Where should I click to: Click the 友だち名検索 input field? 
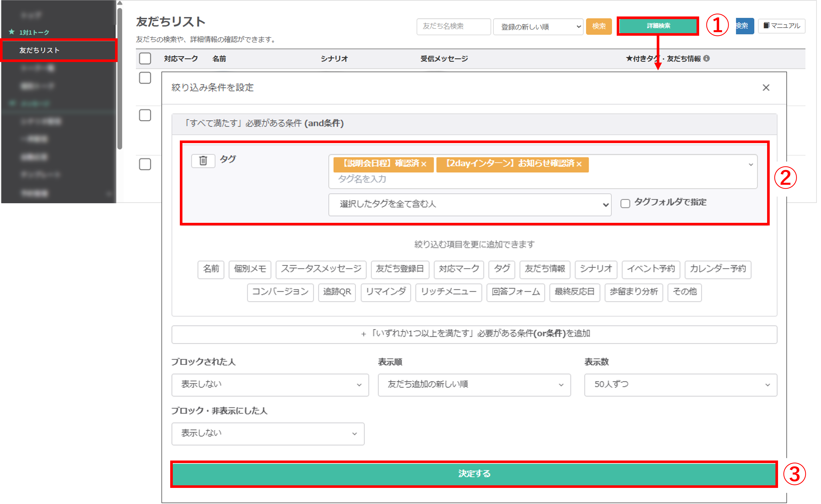tap(453, 26)
